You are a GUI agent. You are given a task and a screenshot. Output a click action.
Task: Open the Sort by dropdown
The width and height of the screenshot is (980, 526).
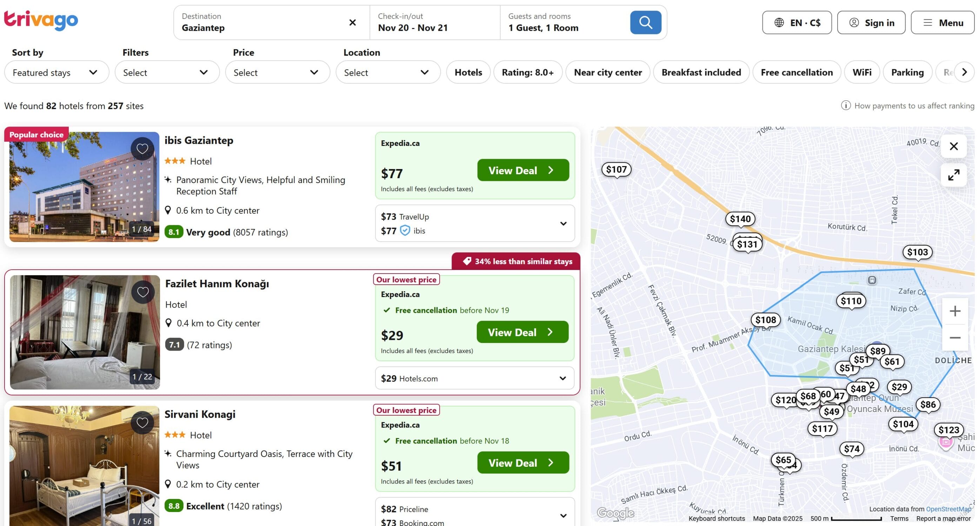pos(56,72)
